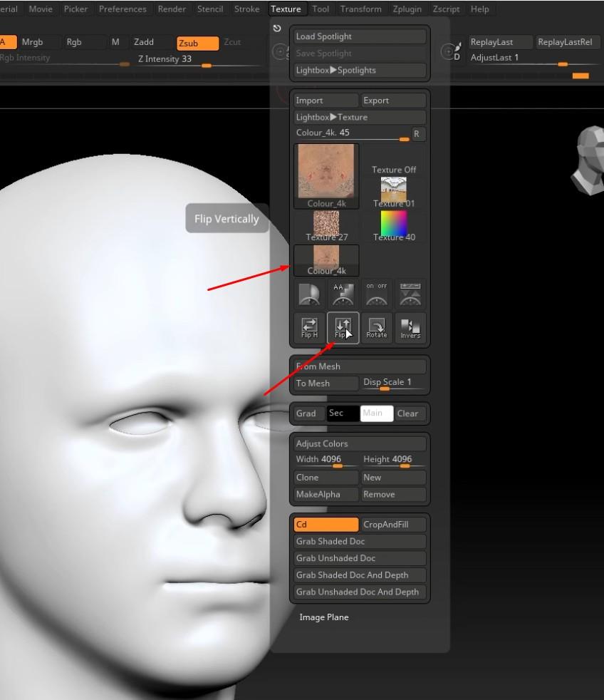Toggle the Cd button in Texture palette

pyautogui.click(x=326, y=524)
